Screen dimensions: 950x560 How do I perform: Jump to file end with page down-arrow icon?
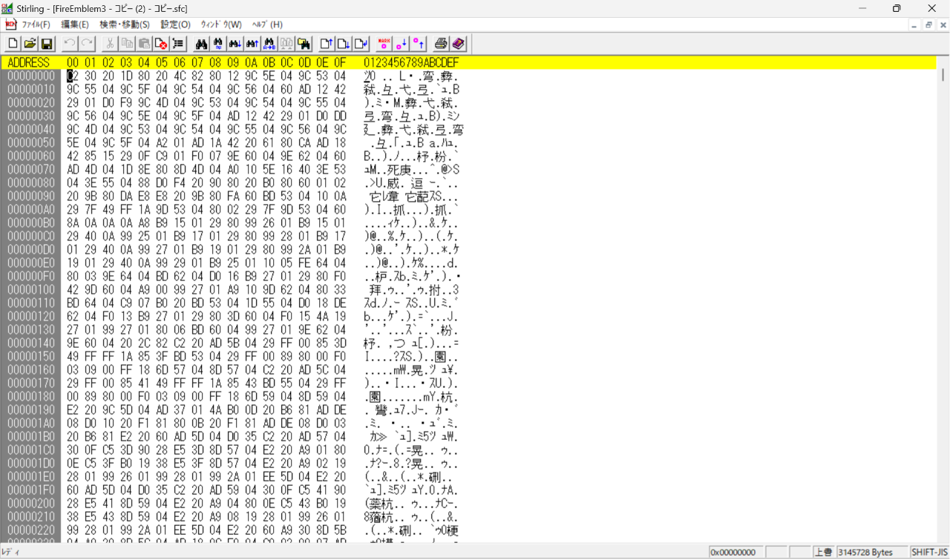coord(344,44)
